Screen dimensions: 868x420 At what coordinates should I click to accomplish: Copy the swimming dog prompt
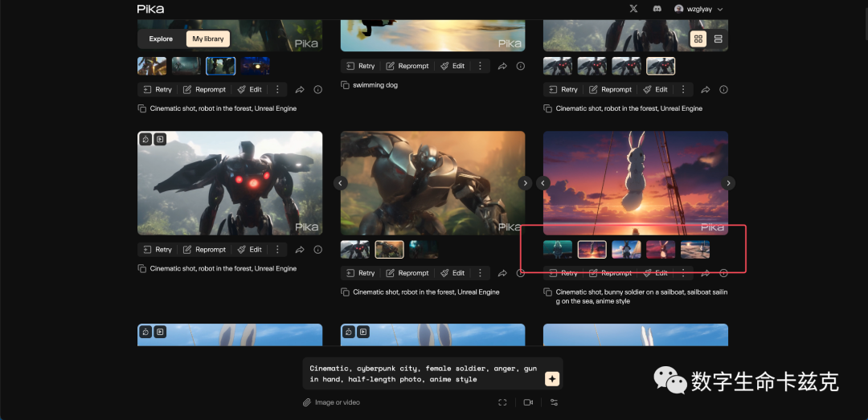pyautogui.click(x=345, y=85)
